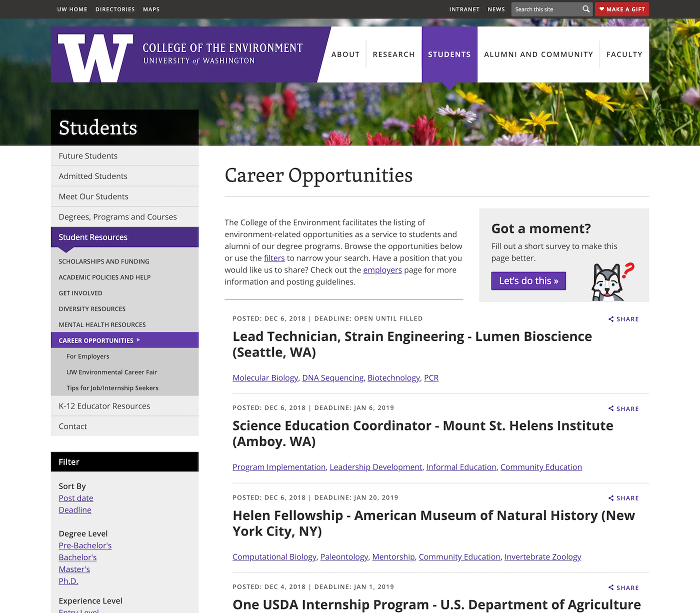Screen dimensions: 700x613
Task: Open Meet Our Students sidebar item
Action: [x=124, y=196]
